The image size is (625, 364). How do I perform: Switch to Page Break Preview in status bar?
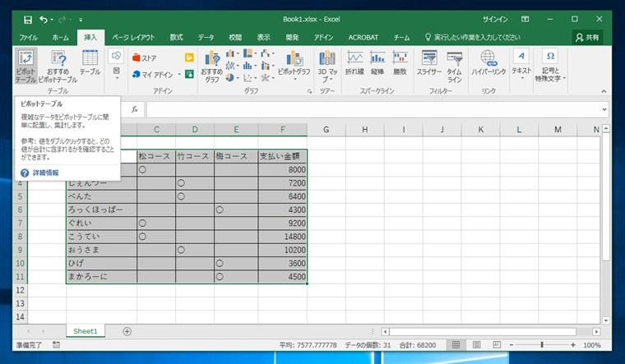coord(497,345)
